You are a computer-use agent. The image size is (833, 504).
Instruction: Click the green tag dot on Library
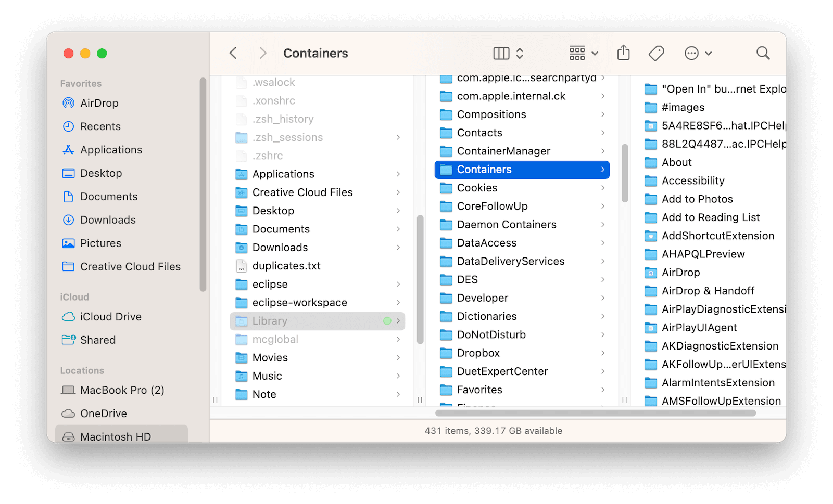(x=387, y=321)
